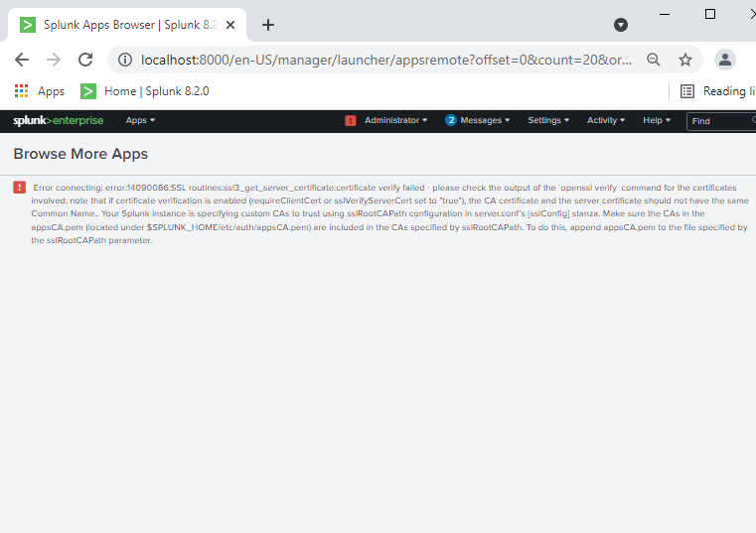
Task: Click the red alert icon beside Administrator
Action: tap(351, 120)
